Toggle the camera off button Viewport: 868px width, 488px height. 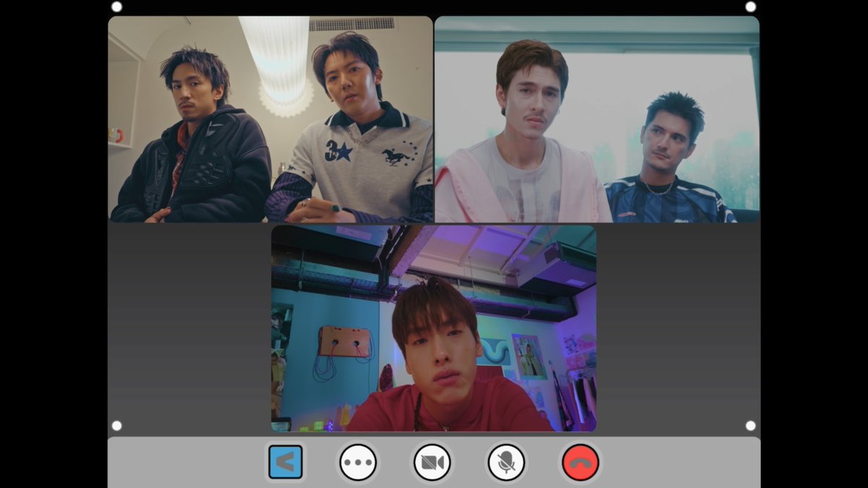click(432, 463)
